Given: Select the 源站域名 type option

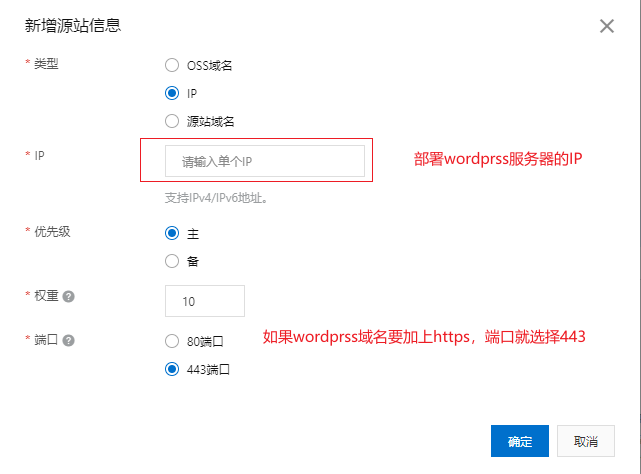Looking at the screenshot, I should (172, 121).
